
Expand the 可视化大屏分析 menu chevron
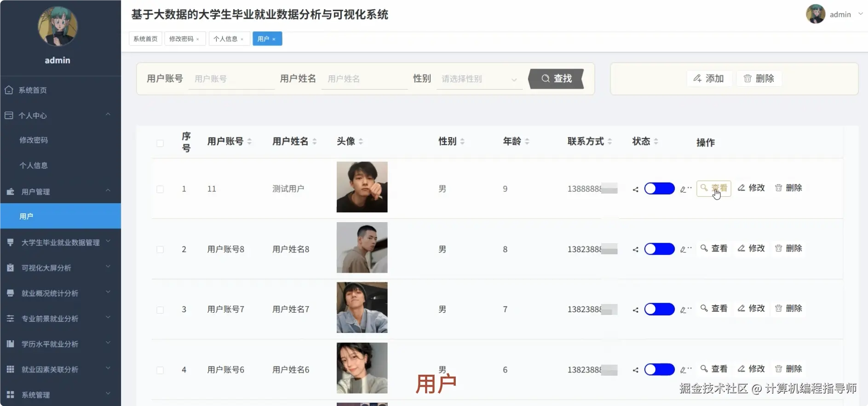tap(108, 266)
